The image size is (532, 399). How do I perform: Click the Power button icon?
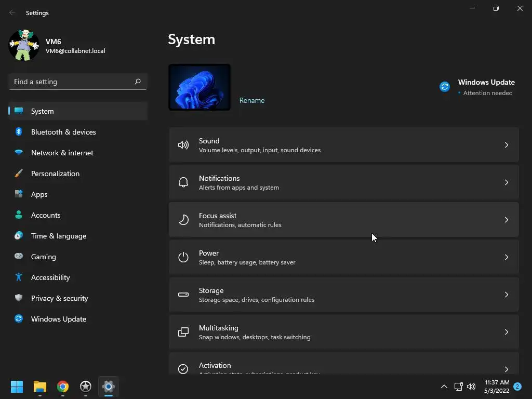click(x=183, y=257)
